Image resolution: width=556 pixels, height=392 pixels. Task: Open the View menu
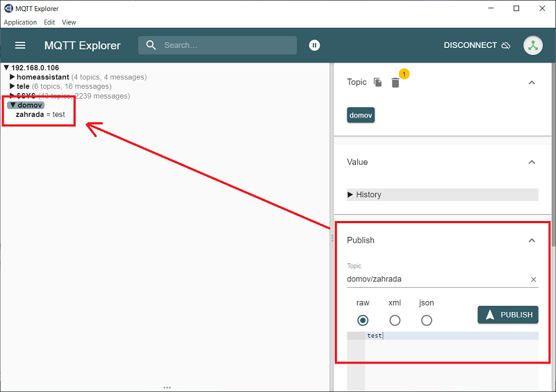click(x=69, y=22)
